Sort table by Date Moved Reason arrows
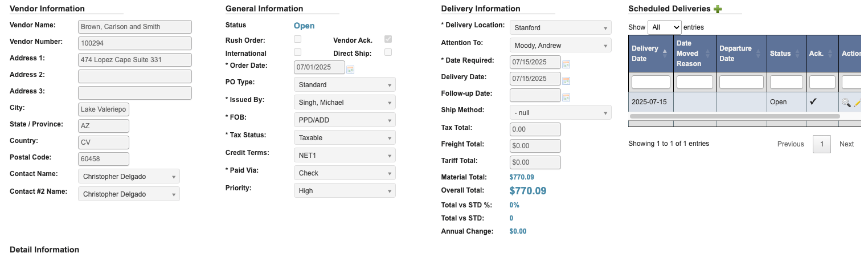868x253 pixels. pyautogui.click(x=708, y=54)
